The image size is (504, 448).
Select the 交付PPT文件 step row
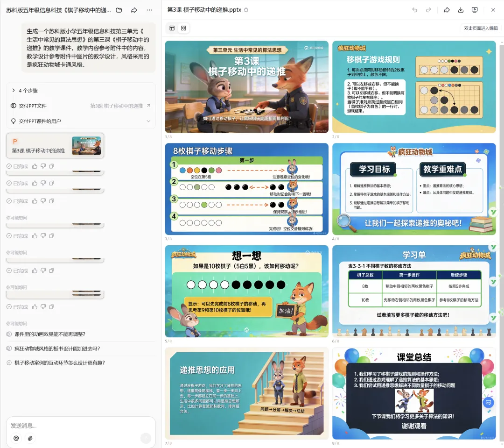pyautogui.click(x=81, y=106)
